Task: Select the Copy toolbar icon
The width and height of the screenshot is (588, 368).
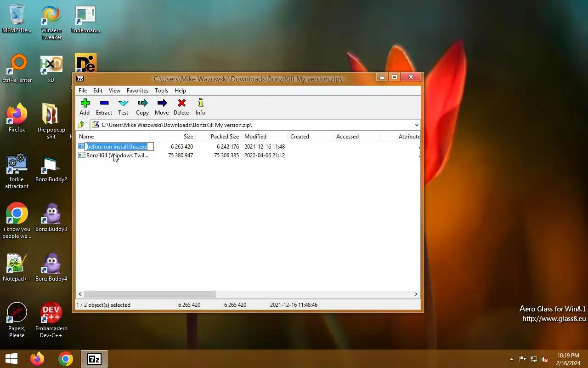Action: pos(142,107)
